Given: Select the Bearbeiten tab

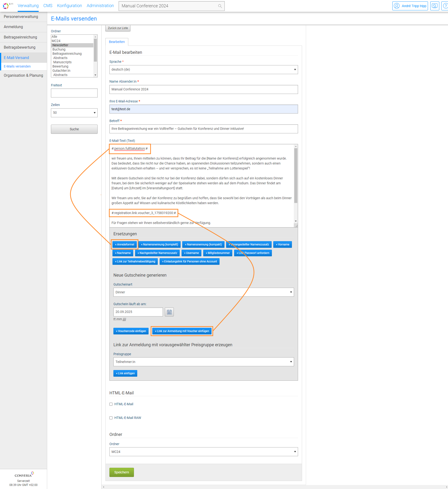Looking at the screenshot, I should pyautogui.click(x=117, y=42).
